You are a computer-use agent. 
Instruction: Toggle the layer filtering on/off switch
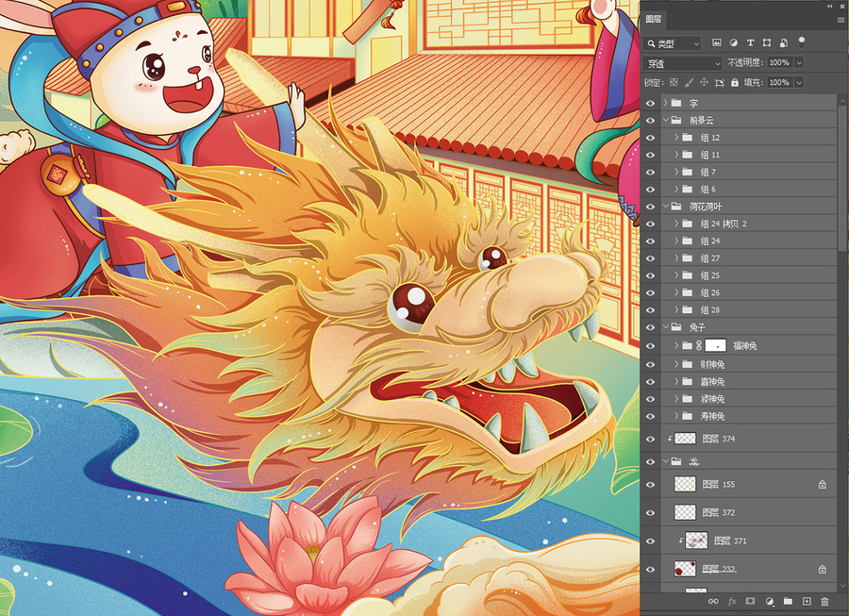point(801,42)
